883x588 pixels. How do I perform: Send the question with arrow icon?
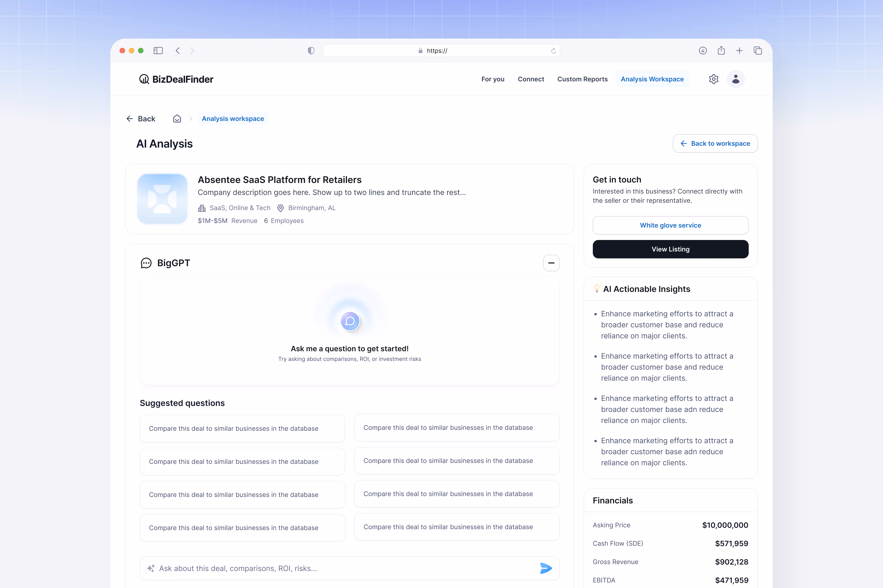point(546,568)
